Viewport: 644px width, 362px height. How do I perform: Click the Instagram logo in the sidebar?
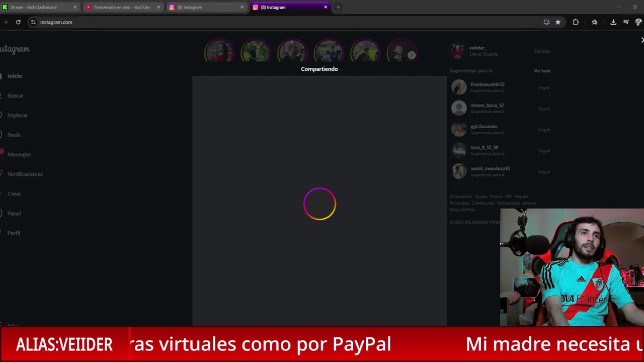click(x=15, y=49)
